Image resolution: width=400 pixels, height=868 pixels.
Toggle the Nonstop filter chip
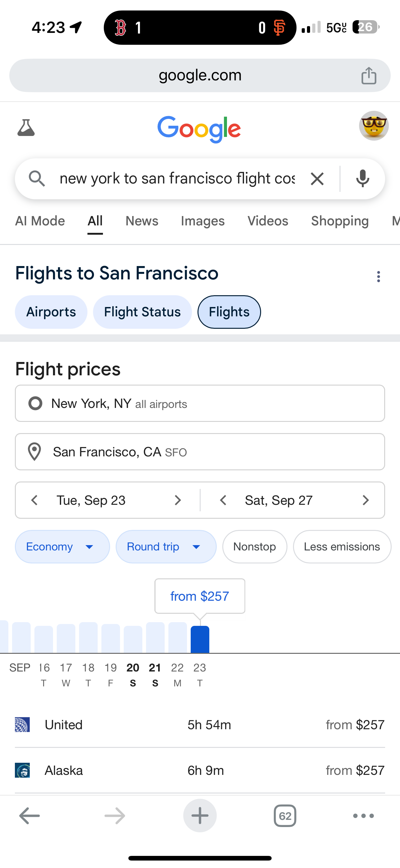[255, 547]
